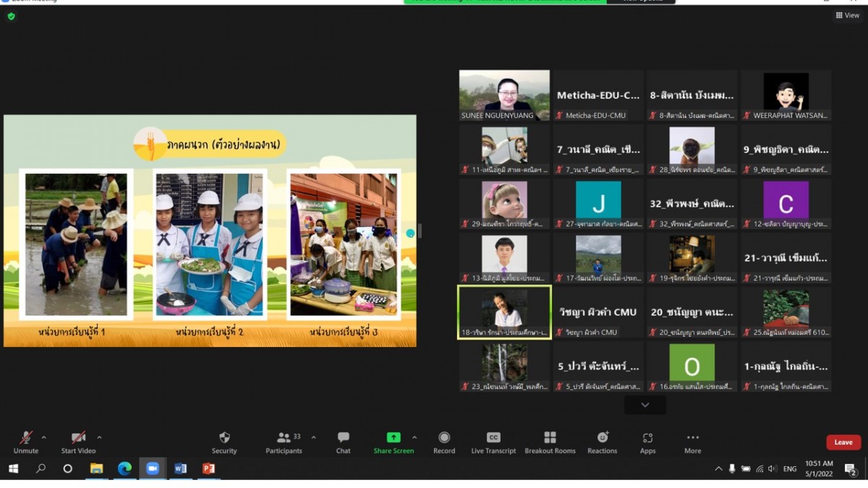
Task: Open the Security shield icon
Action: tap(224, 438)
